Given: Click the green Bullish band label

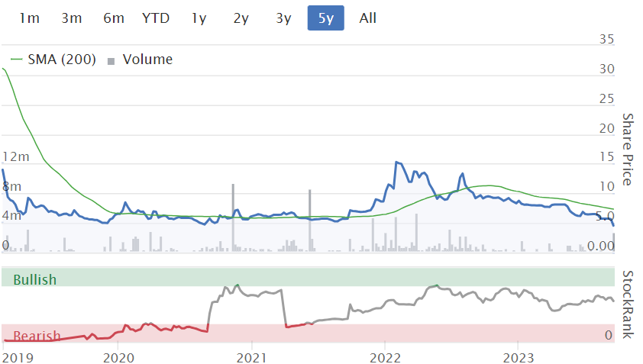Looking at the screenshot, I should click(x=35, y=279).
